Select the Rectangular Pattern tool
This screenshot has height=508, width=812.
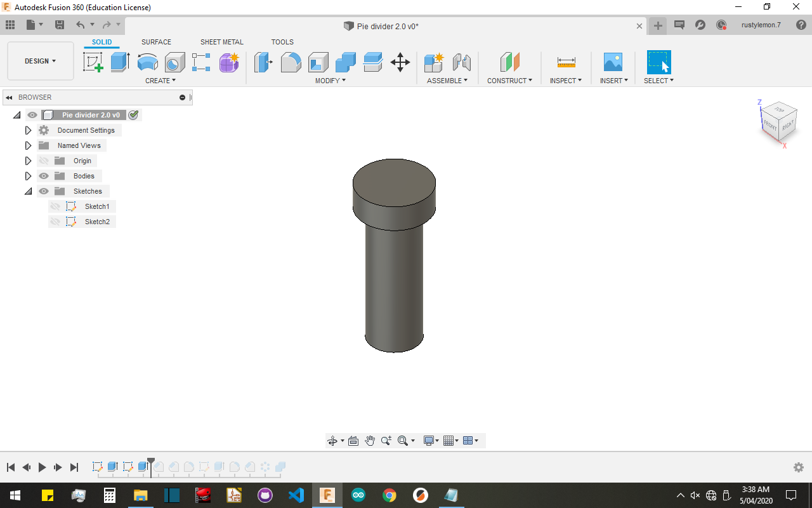pyautogui.click(x=201, y=62)
